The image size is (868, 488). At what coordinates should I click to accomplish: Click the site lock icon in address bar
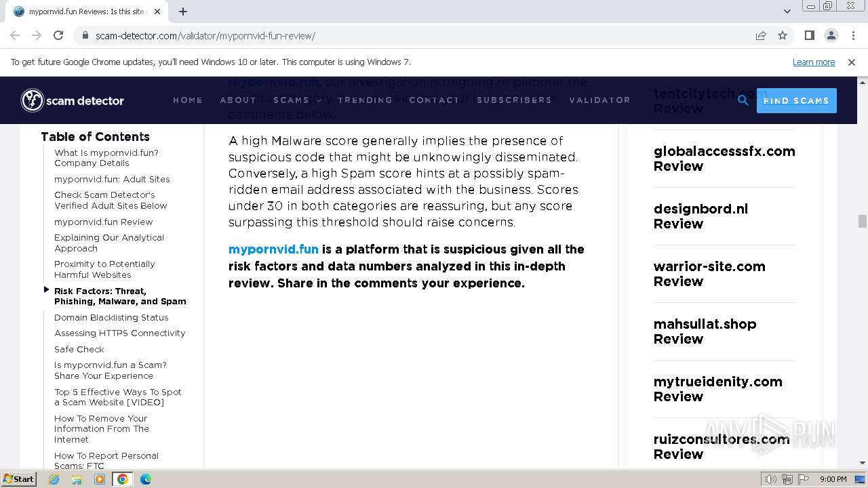click(x=85, y=36)
